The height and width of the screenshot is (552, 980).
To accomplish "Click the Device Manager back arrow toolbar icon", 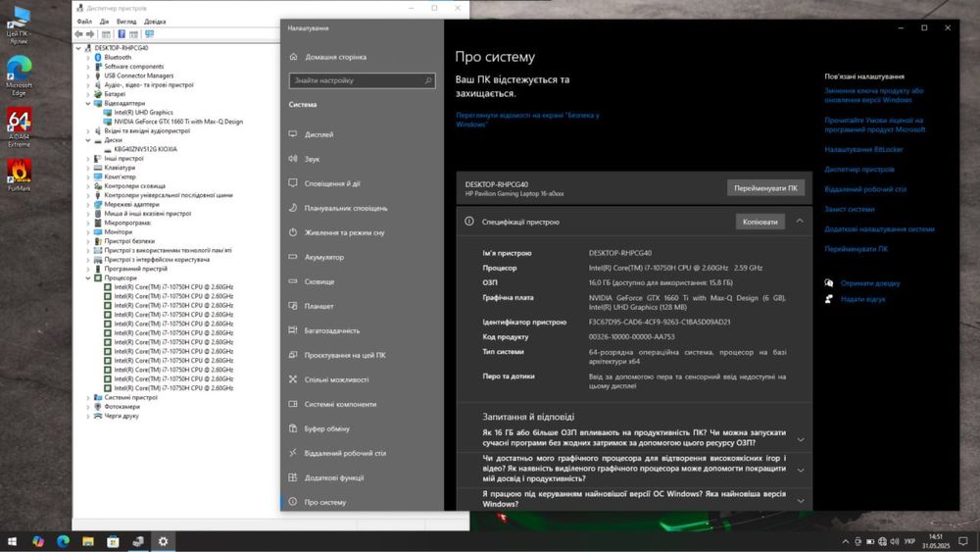I will pos(78,34).
